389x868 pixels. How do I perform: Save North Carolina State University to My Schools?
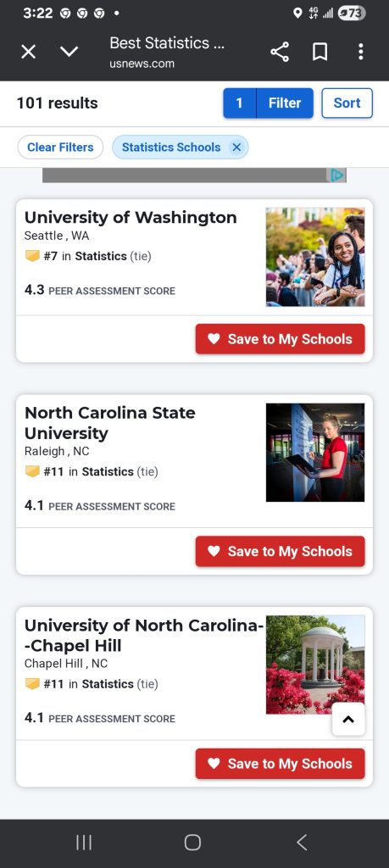tap(280, 551)
